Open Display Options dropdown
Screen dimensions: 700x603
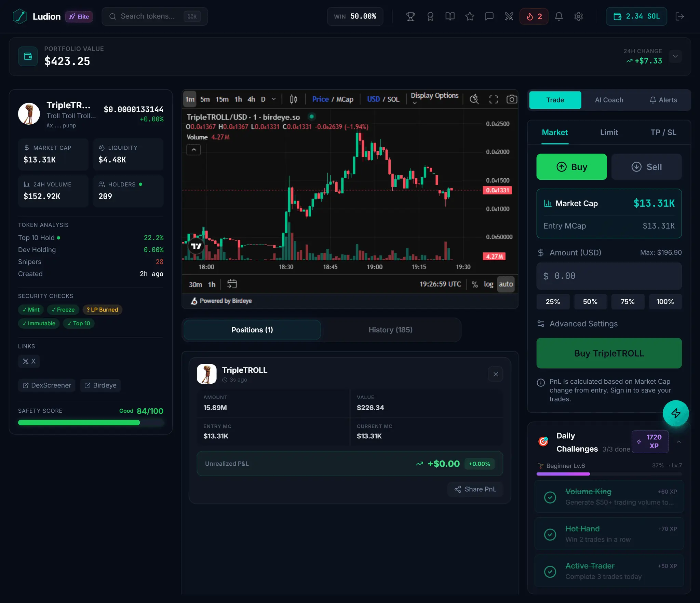(434, 98)
